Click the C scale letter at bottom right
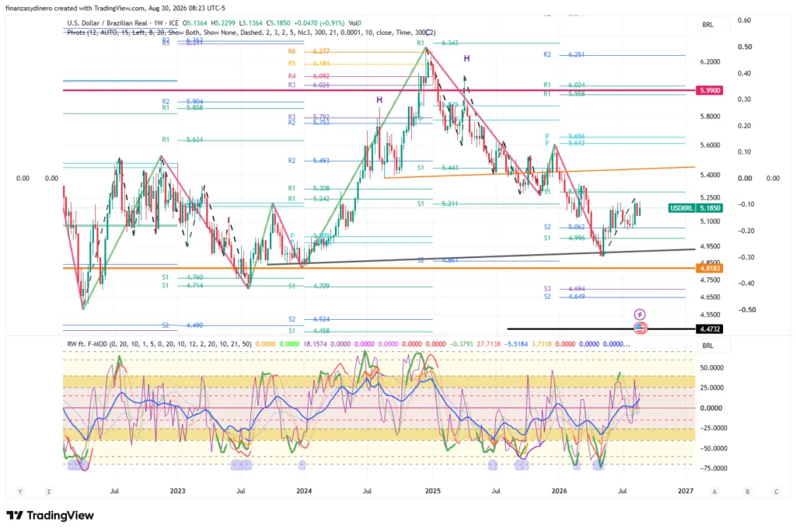Image resolution: width=796 pixels, height=532 pixels. 777,492
